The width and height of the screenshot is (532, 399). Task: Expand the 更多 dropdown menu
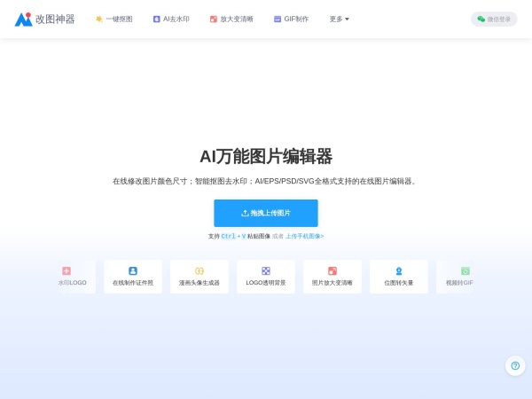(x=340, y=19)
